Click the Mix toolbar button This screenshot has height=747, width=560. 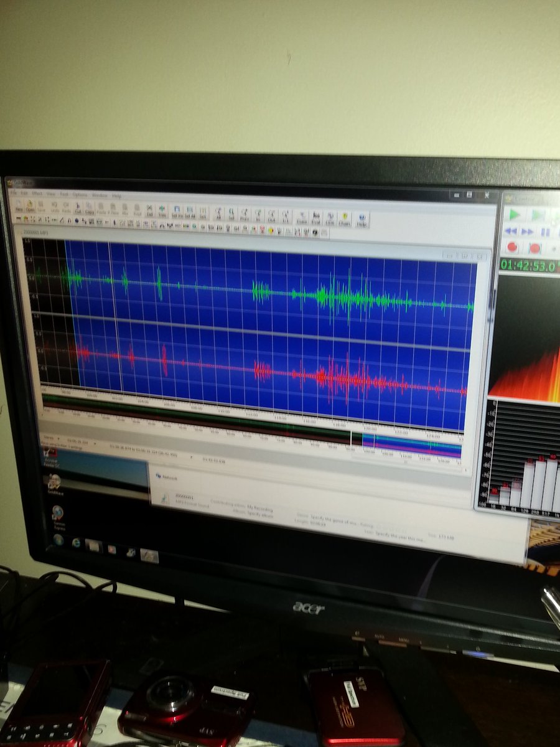point(124,210)
